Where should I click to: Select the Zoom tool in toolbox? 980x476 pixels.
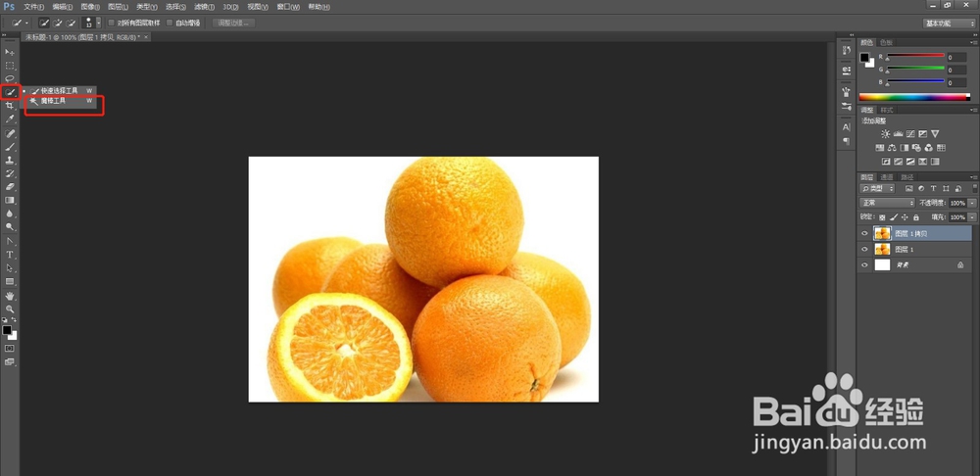click(10, 309)
